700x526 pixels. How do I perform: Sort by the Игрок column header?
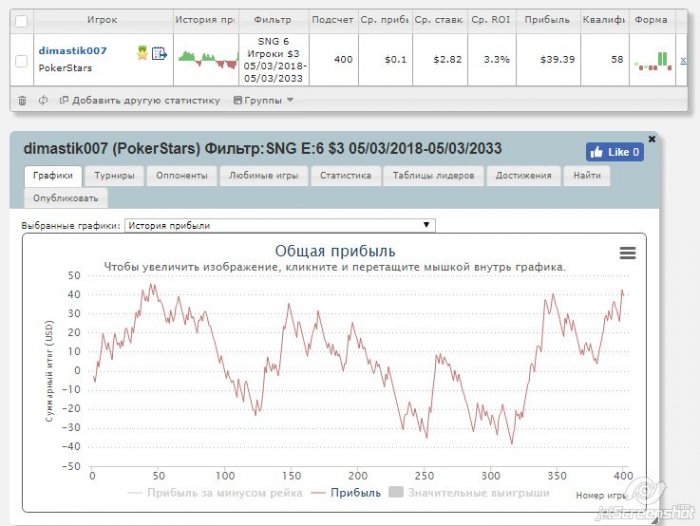click(103, 20)
